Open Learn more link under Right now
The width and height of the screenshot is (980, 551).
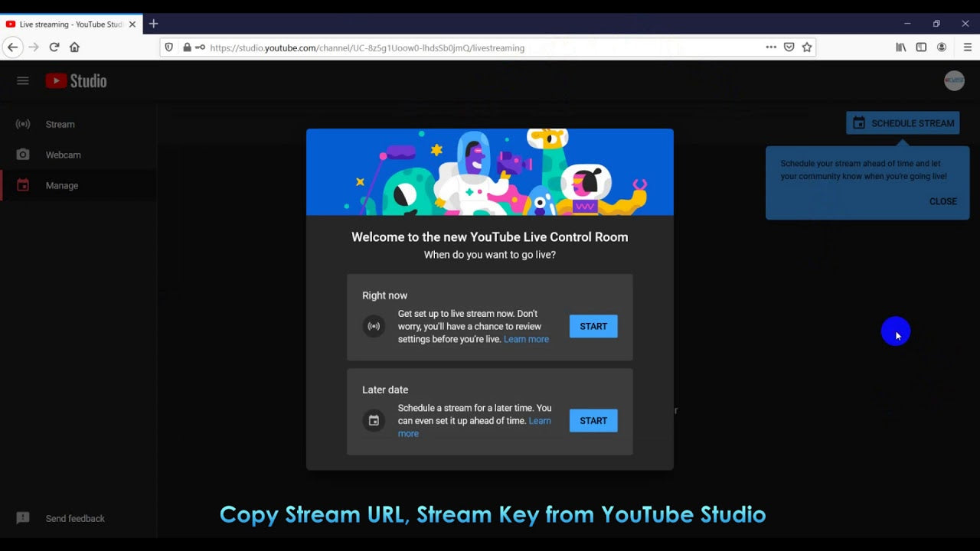coord(526,339)
